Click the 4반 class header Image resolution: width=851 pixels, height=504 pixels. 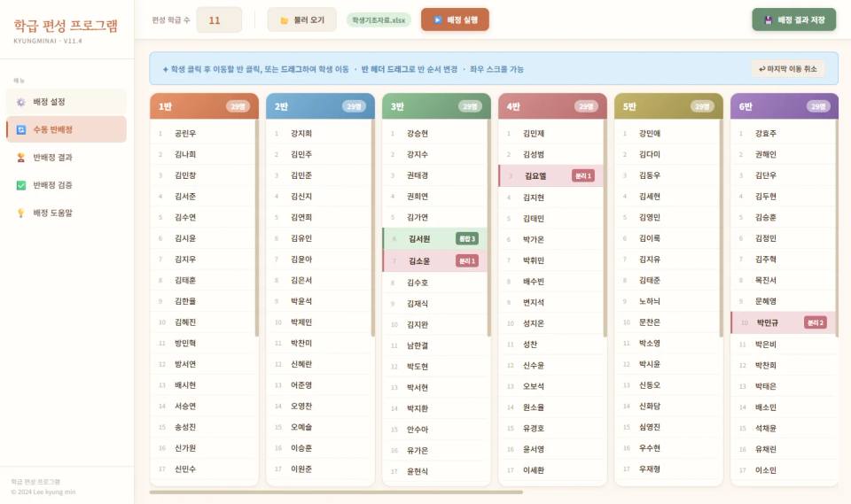[552, 106]
